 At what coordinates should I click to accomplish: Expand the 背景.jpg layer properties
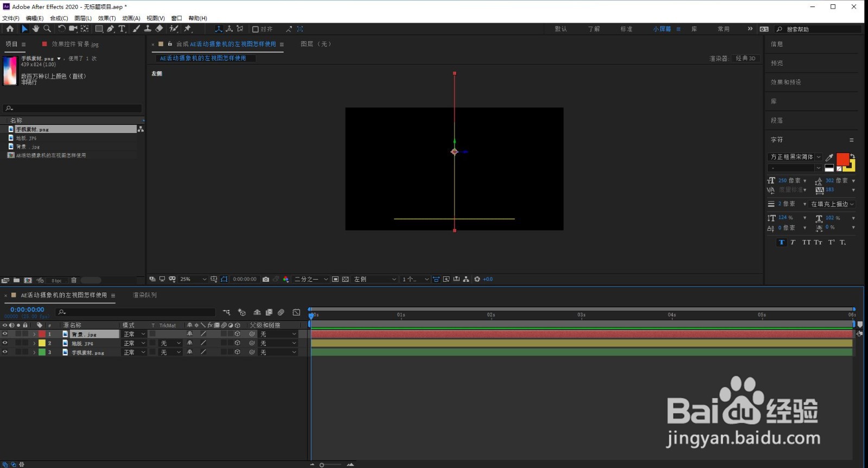(x=34, y=334)
